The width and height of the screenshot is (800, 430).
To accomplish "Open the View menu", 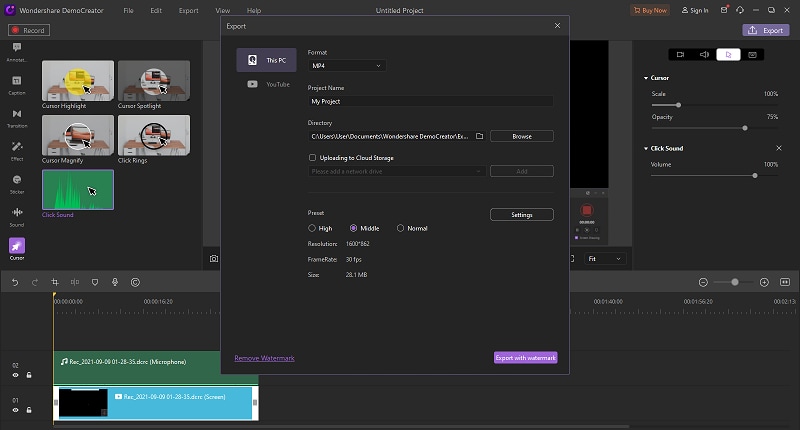I will (x=222, y=10).
